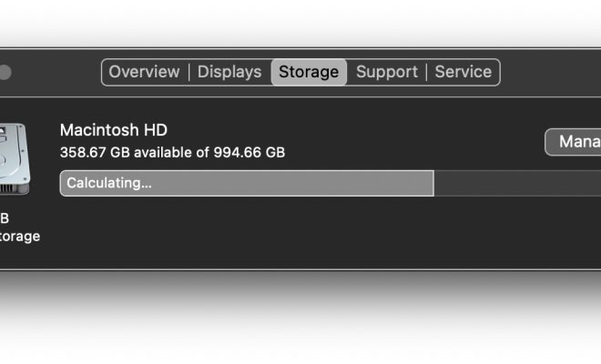Image resolution: width=601 pixels, height=364 pixels.
Task: Open the Service tab
Action: pyautogui.click(x=463, y=72)
